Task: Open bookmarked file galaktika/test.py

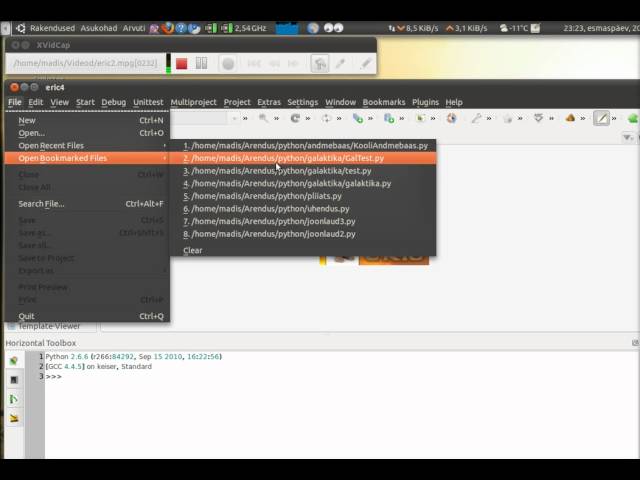Action: pyautogui.click(x=303, y=171)
